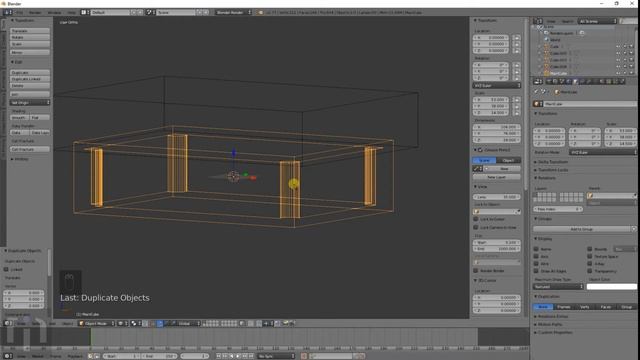Click the Delete button under Edit
Viewport: 640px width, 360px height.
tap(30, 86)
